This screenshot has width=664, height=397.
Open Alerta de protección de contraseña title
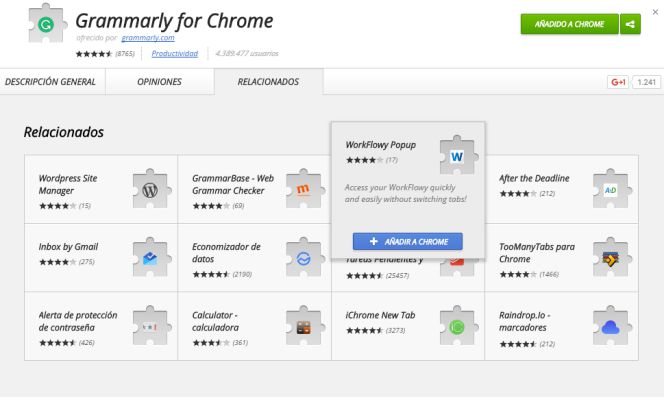tap(78, 321)
